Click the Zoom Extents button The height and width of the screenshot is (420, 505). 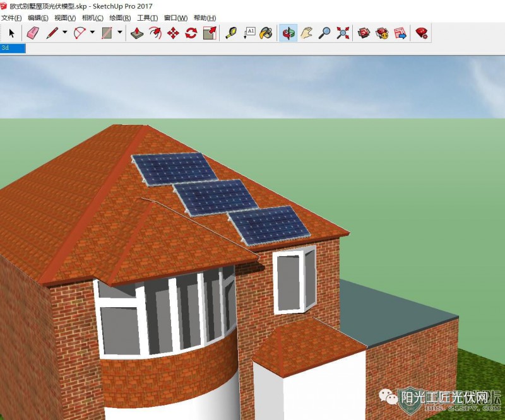(343, 33)
